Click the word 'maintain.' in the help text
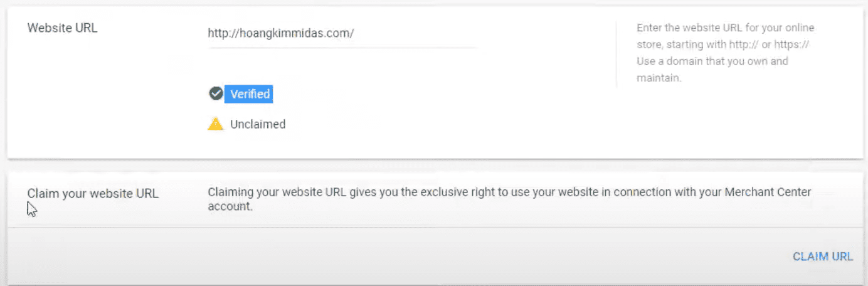 (x=659, y=78)
